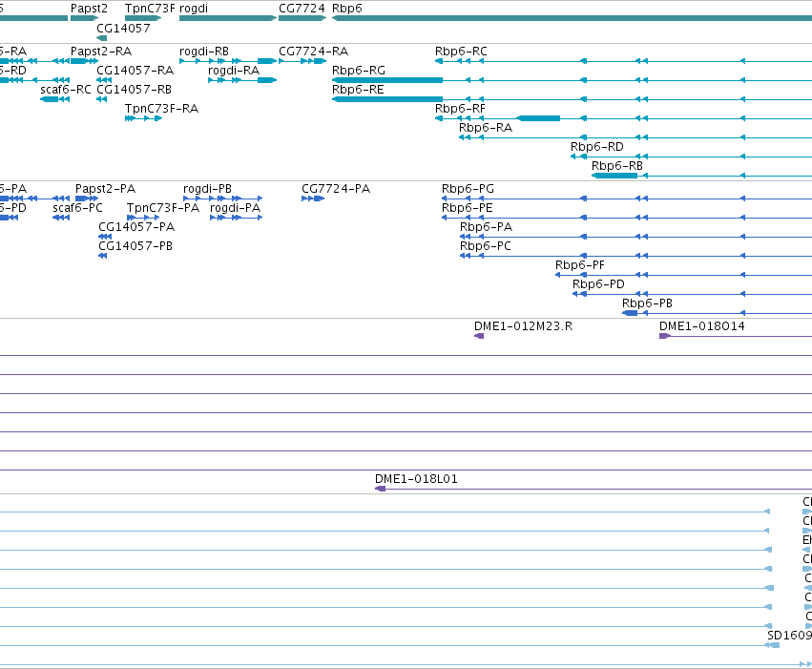812x669 pixels.
Task: Select protein Rbp6-PD label
Action: pyautogui.click(x=598, y=284)
